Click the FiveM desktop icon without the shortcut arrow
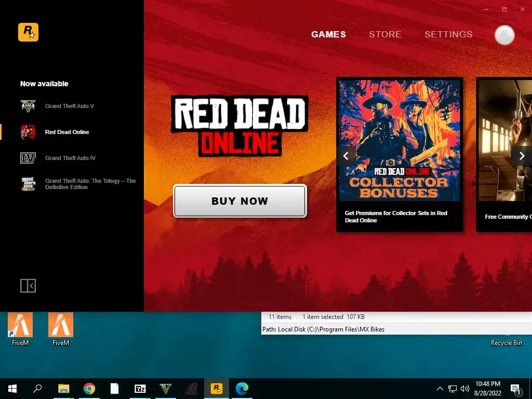The width and height of the screenshot is (532, 399). tap(61, 329)
